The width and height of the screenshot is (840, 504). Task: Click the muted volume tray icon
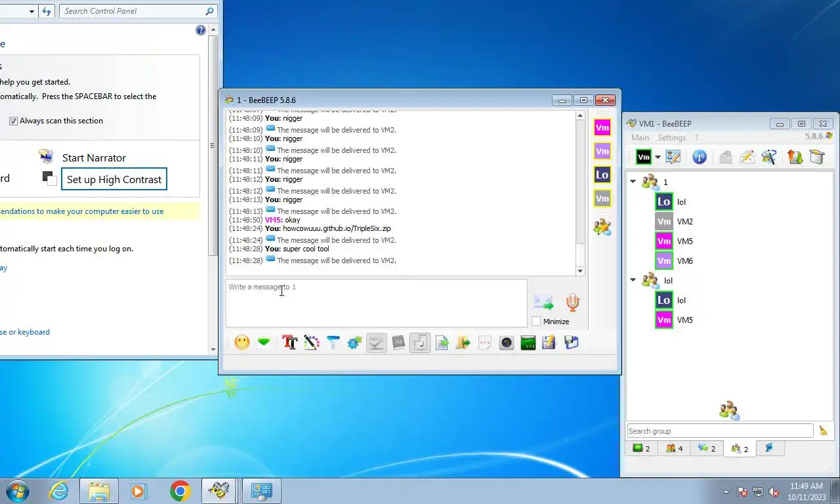[774, 492]
